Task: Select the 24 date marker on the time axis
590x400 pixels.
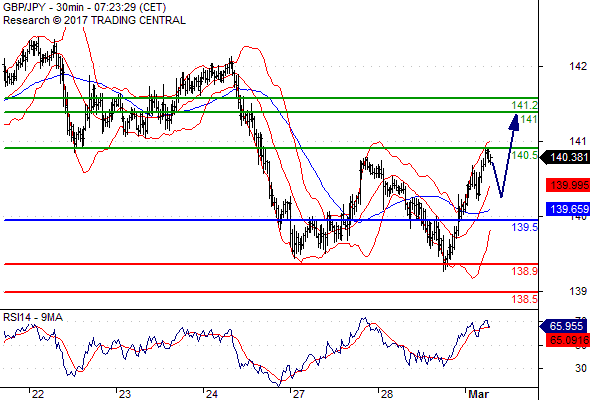Action: click(211, 394)
